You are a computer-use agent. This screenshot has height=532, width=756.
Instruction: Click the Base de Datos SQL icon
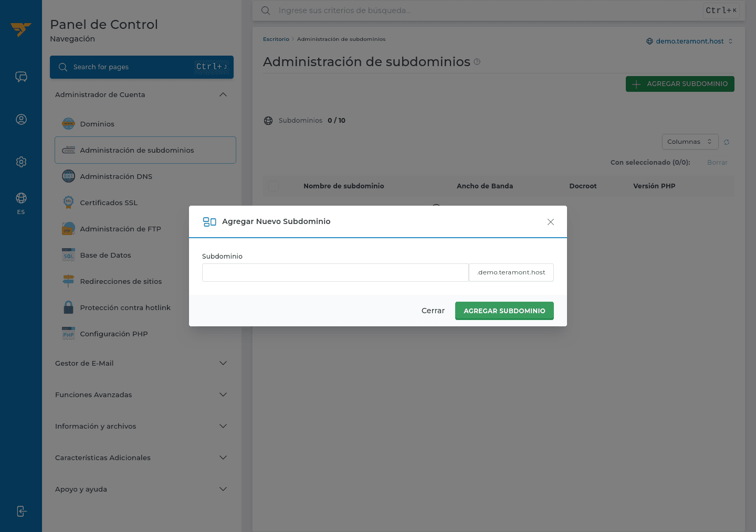[x=68, y=255]
